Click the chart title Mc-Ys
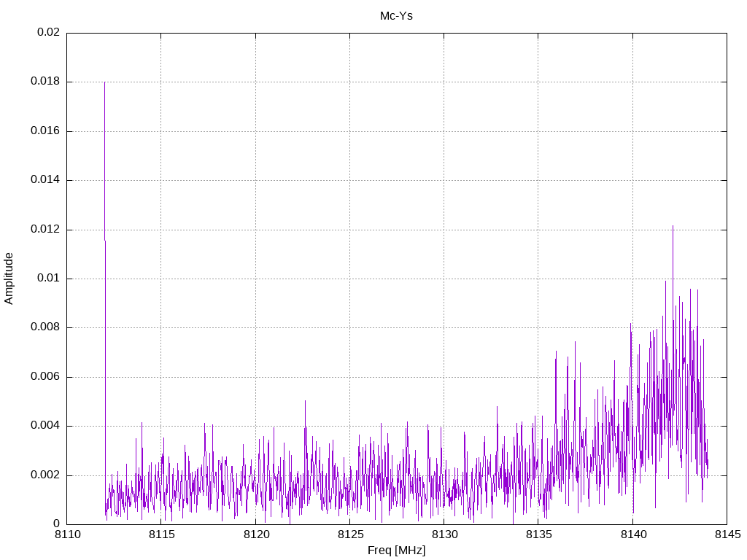 (x=396, y=15)
